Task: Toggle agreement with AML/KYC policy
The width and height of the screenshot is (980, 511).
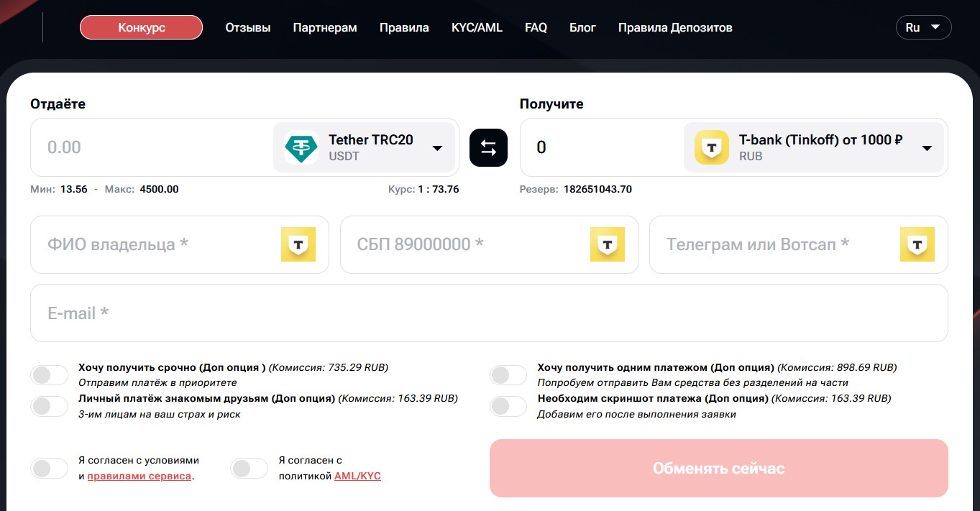Action: pos(249,469)
